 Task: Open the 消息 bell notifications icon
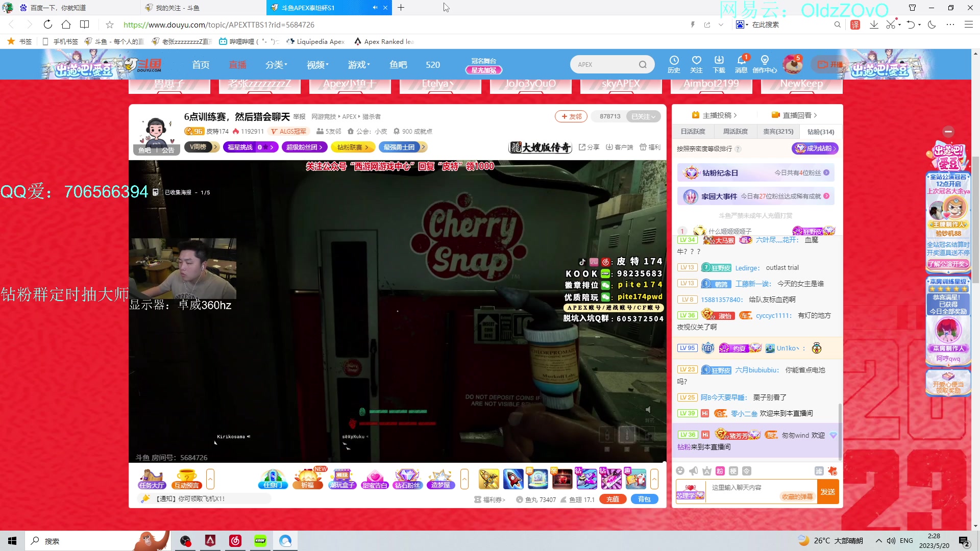pyautogui.click(x=741, y=64)
